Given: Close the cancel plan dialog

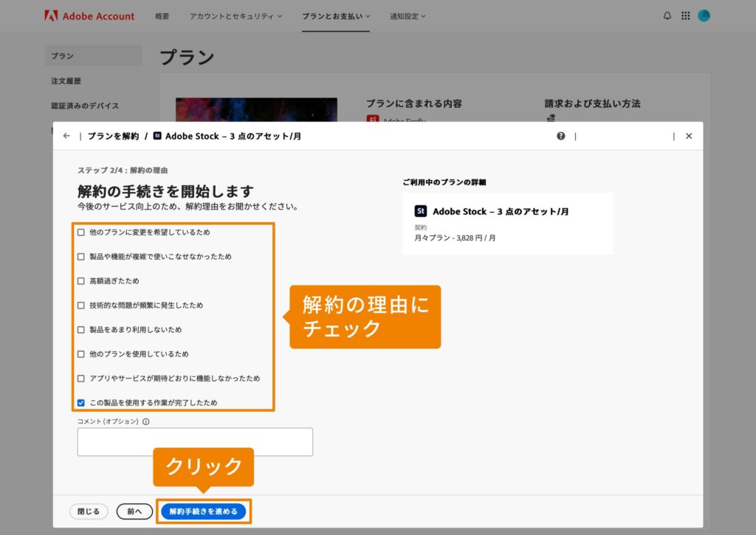Looking at the screenshot, I should 689,136.
